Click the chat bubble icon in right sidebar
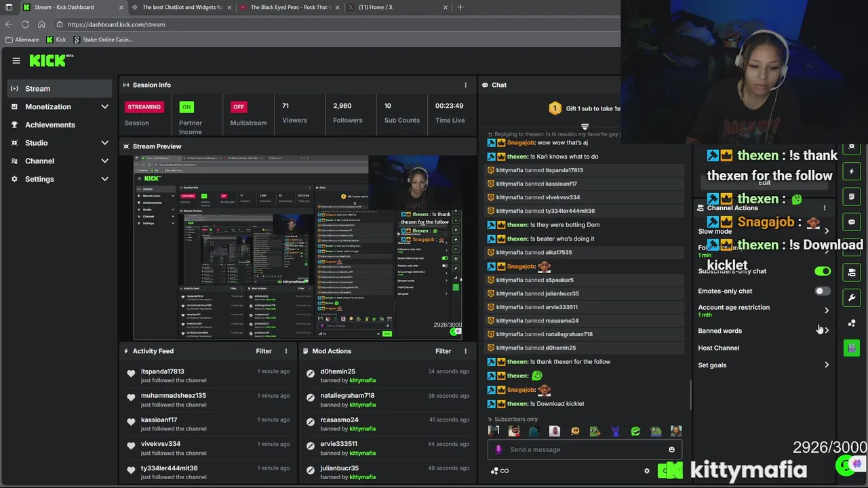 click(x=852, y=222)
